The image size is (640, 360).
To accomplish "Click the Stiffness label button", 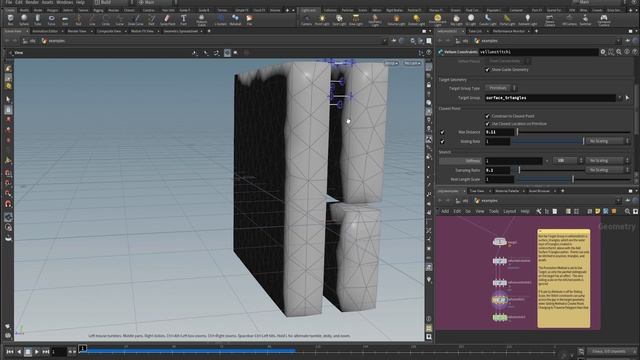I will pyautogui.click(x=460, y=161).
